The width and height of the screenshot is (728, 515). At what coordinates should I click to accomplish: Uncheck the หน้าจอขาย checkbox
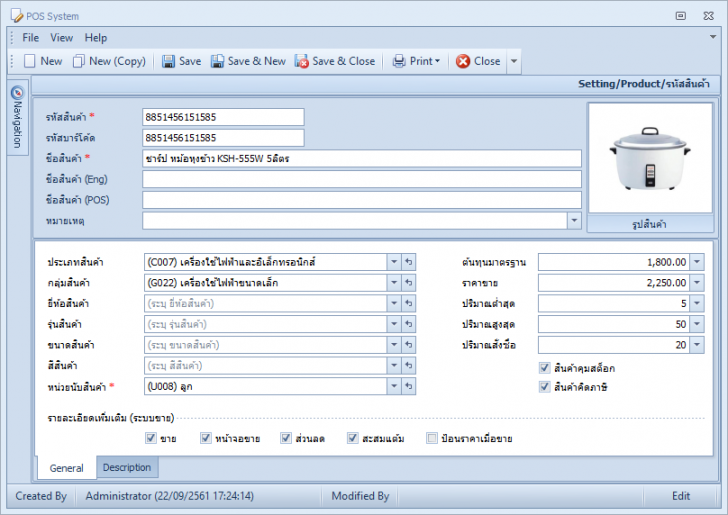point(206,438)
